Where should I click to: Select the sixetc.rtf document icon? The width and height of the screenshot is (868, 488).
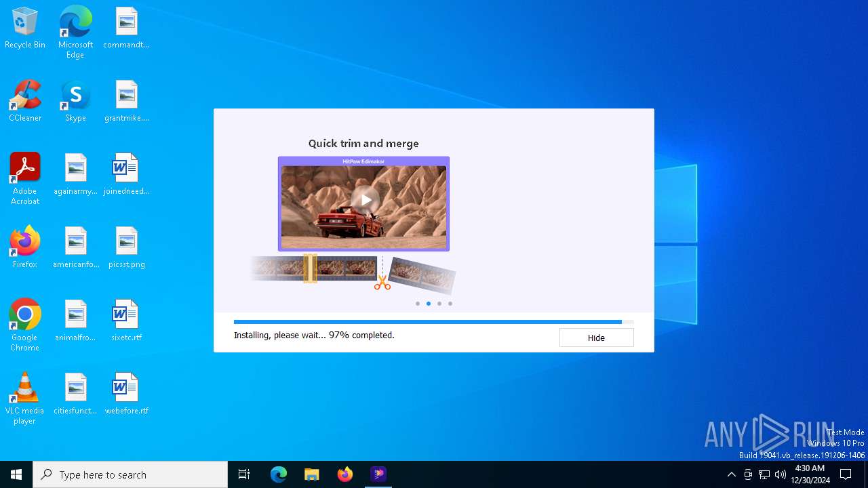[x=126, y=321]
